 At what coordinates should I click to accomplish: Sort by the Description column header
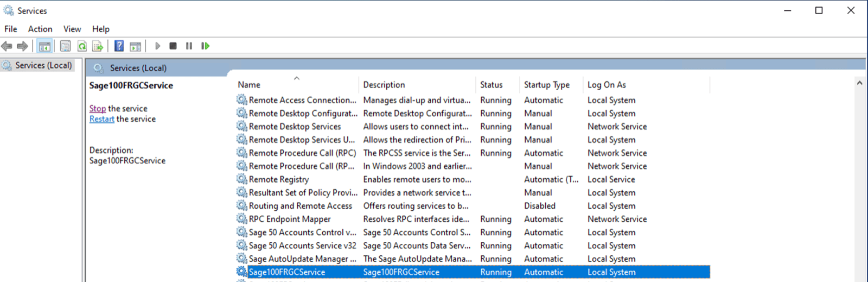417,85
